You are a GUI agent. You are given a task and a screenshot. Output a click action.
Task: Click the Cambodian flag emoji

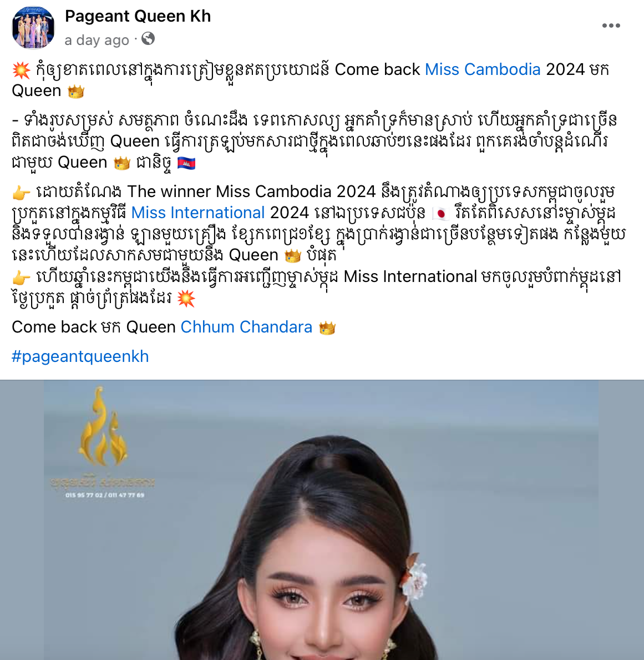point(186,163)
